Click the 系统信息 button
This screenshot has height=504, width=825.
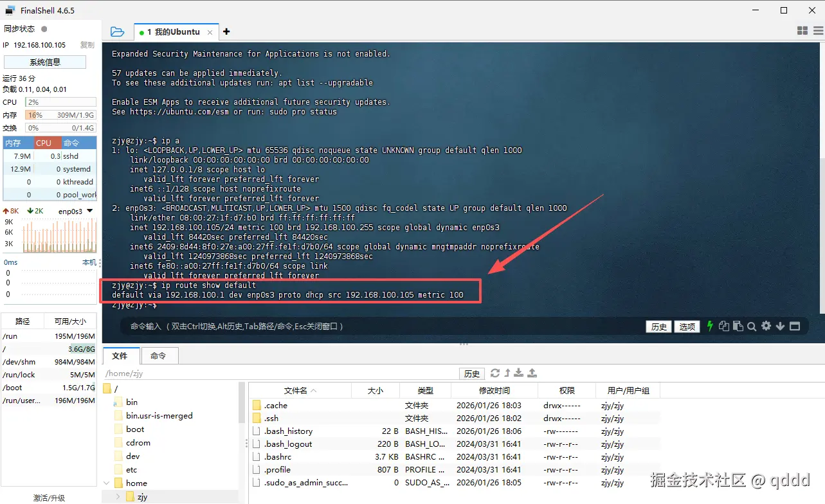(x=45, y=62)
